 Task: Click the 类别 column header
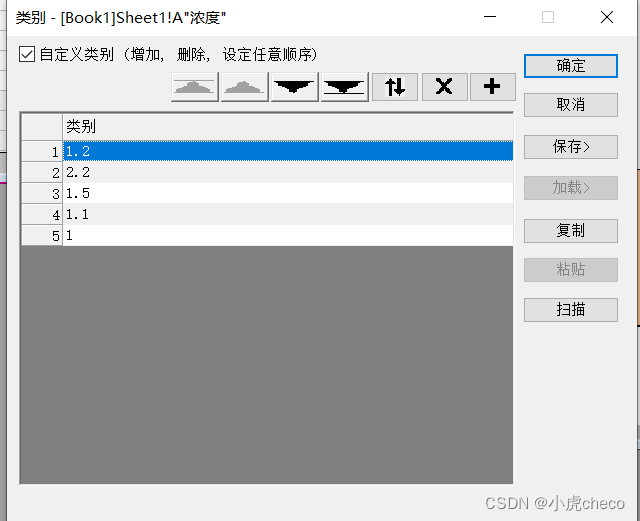(288, 127)
